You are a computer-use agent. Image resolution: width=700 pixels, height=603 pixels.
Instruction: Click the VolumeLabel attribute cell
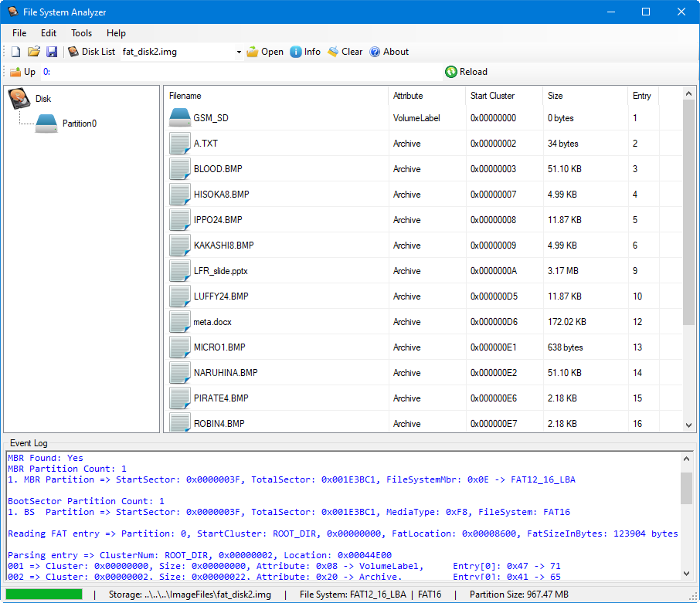pos(416,118)
